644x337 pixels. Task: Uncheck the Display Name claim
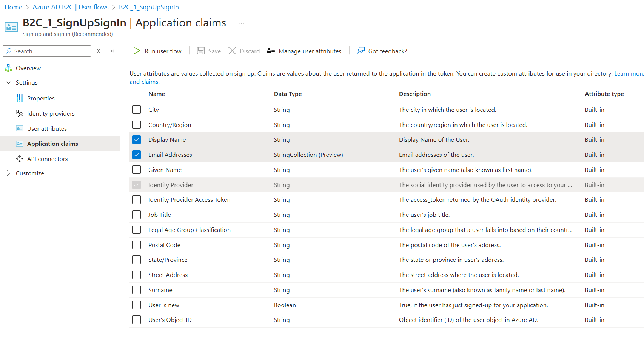pyautogui.click(x=137, y=140)
